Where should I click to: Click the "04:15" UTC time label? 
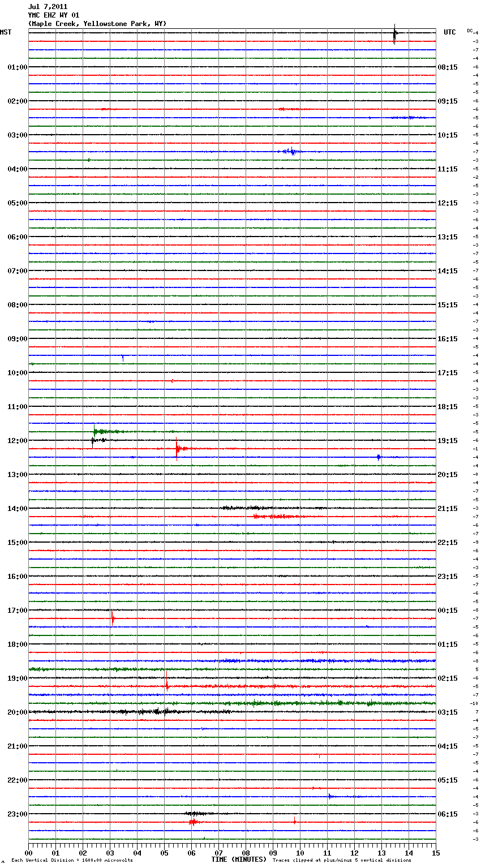[448, 746]
